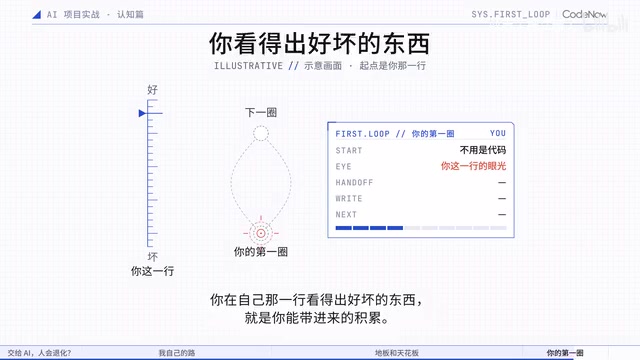Screen dimensions: 640x360
Task: Select the '地板和天花板' chapter tab
Action: [397, 353]
